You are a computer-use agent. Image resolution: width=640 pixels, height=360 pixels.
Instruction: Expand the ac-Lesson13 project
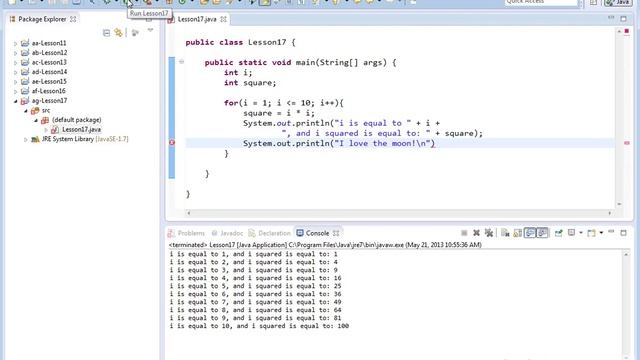pyautogui.click(x=16, y=62)
